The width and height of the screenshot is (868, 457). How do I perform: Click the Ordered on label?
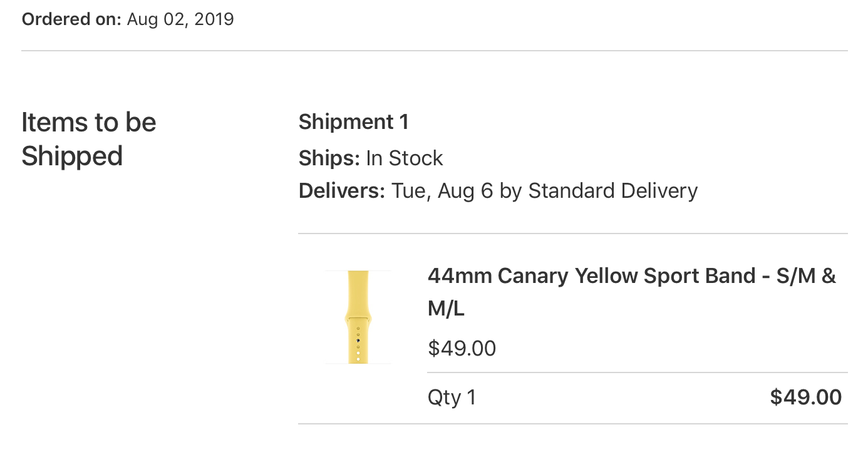coord(71,19)
